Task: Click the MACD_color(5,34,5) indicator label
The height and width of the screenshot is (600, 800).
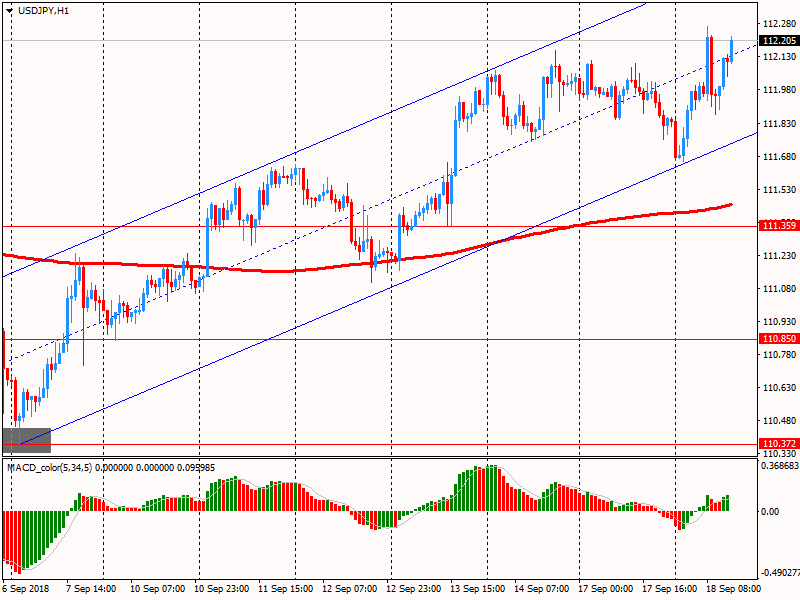Action: [50, 468]
